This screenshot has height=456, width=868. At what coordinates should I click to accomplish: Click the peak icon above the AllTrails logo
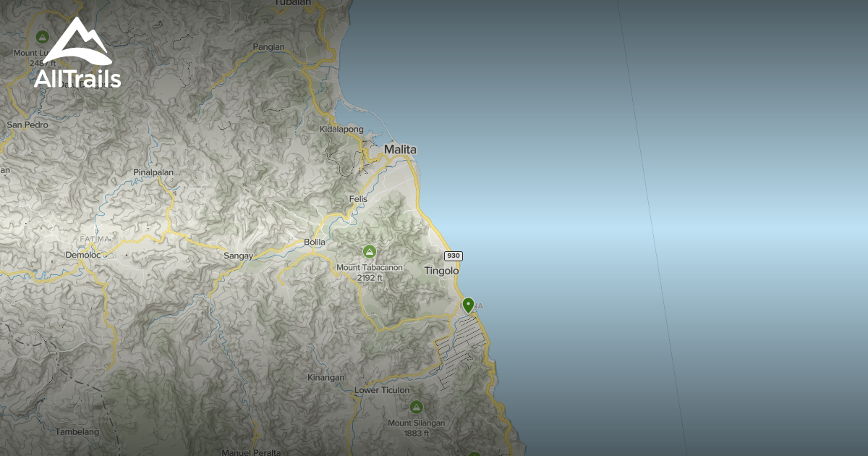[x=42, y=37]
